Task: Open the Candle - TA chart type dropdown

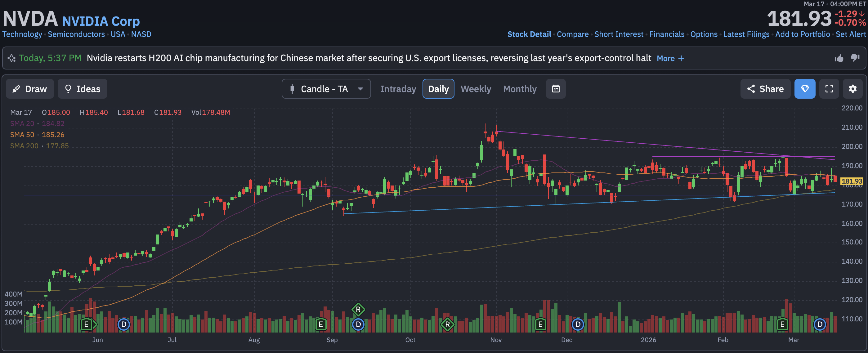Action: (326, 89)
